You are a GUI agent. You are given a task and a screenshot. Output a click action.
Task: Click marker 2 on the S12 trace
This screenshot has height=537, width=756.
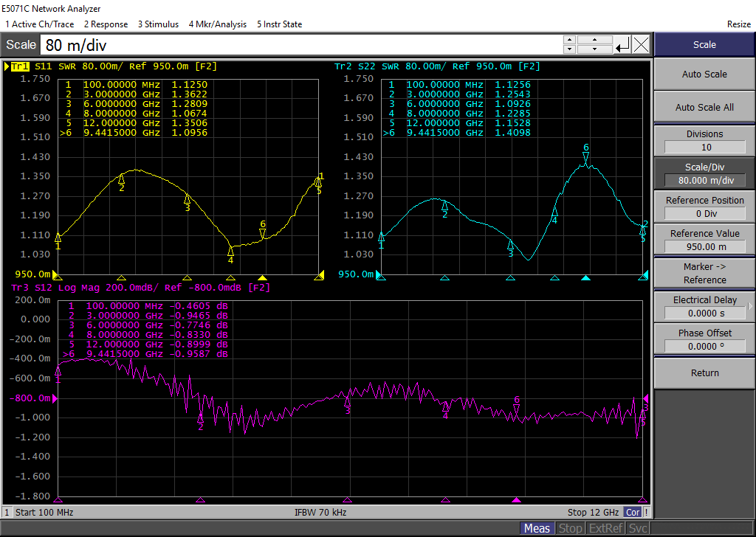pyautogui.click(x=200, y=418)
